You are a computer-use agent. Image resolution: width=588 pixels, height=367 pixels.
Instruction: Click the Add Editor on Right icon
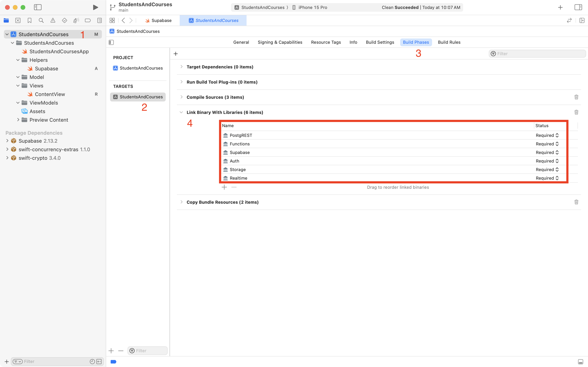point(582,21)
